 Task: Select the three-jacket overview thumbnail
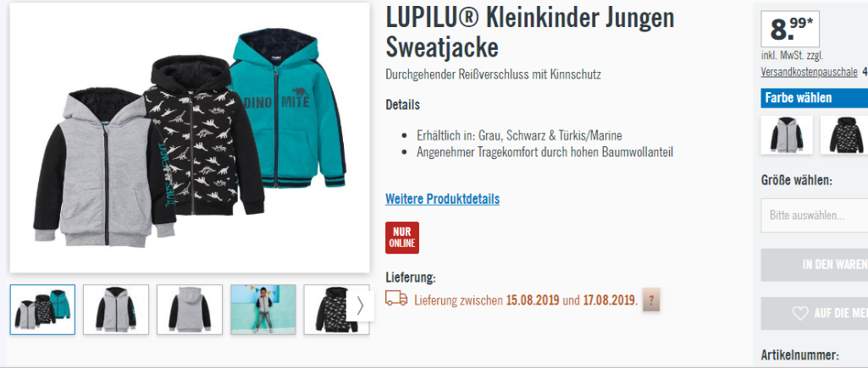pos(42,310)
